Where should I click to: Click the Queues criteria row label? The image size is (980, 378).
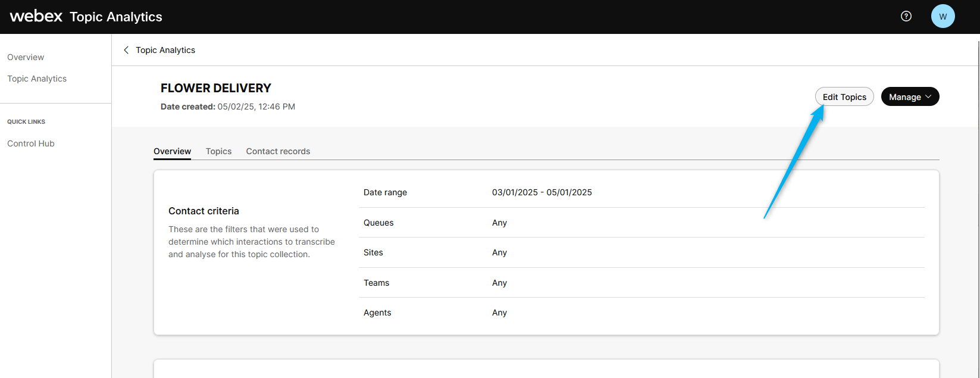378,223
